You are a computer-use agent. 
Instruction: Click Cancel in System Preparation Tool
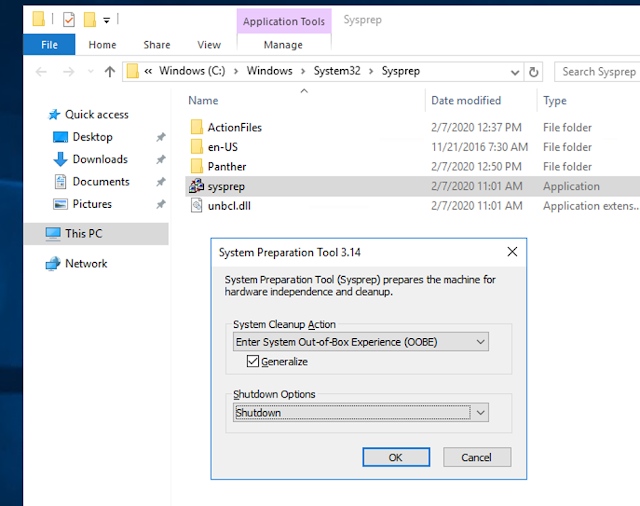477,457
